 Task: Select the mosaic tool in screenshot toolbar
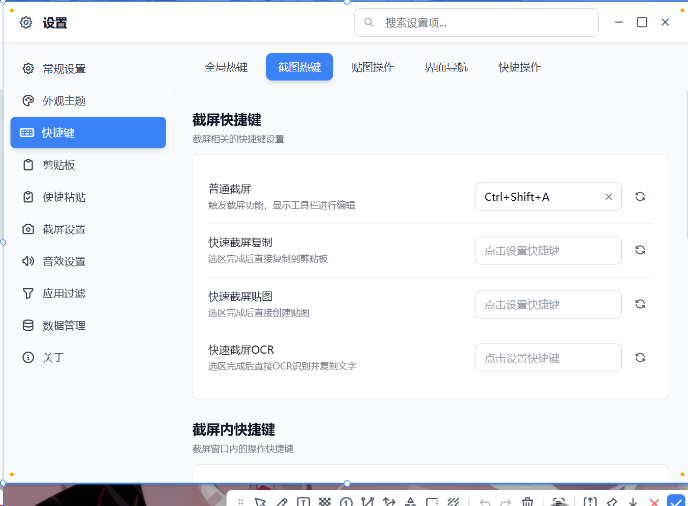325,502
